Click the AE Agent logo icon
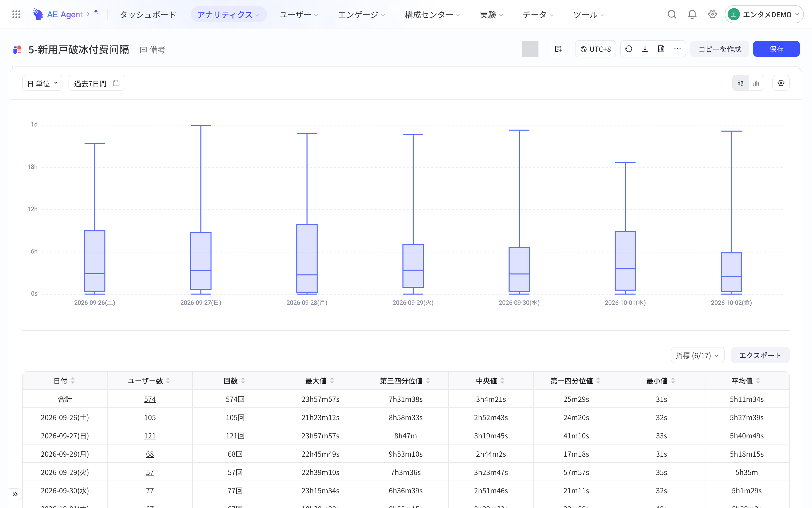This screenshot has height=508, width=812. (38, 14)
